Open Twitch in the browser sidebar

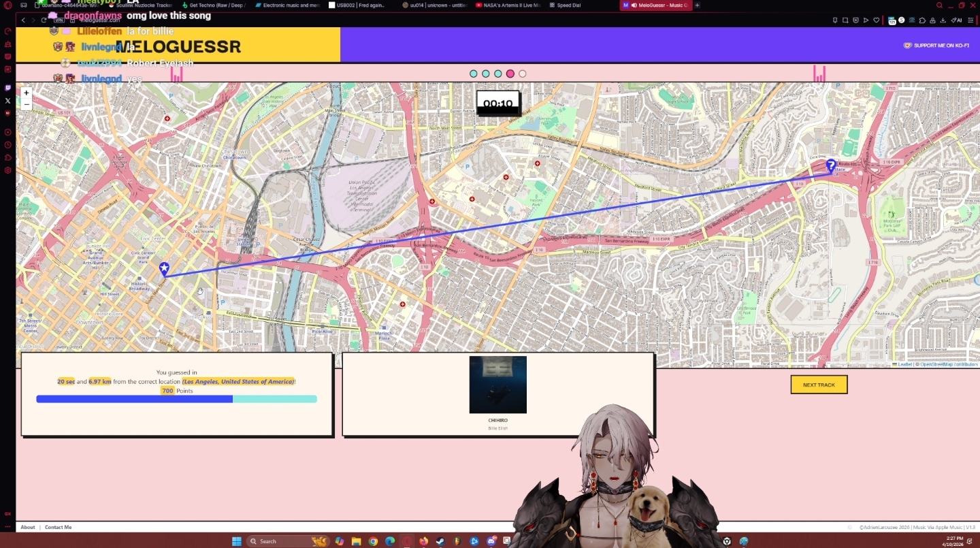click(7, 88)
